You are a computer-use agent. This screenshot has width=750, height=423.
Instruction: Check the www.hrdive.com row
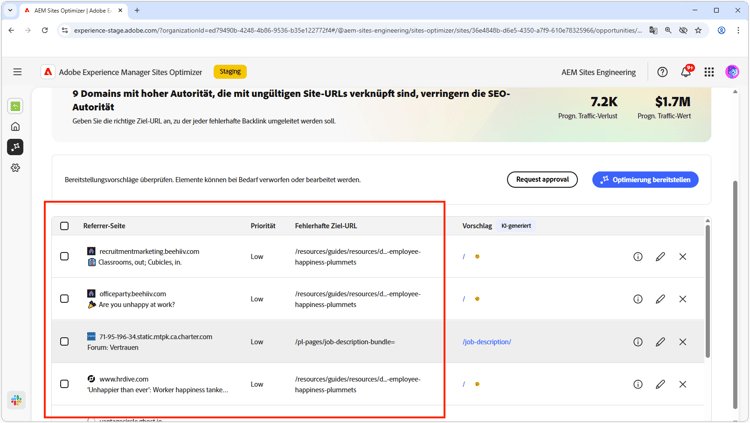64,384
